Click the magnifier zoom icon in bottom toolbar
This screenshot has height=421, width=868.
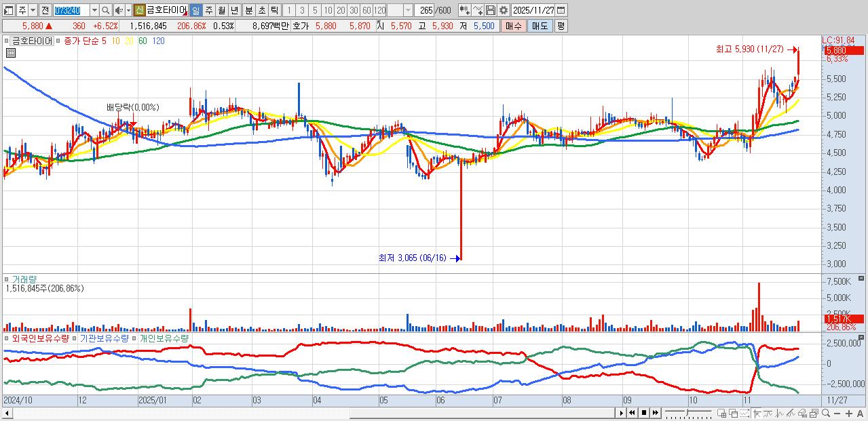coord(826,413)
